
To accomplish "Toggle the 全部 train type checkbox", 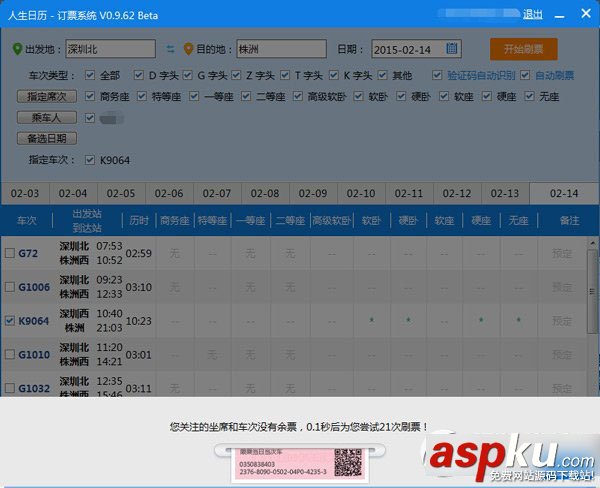I will click(90, 75).
